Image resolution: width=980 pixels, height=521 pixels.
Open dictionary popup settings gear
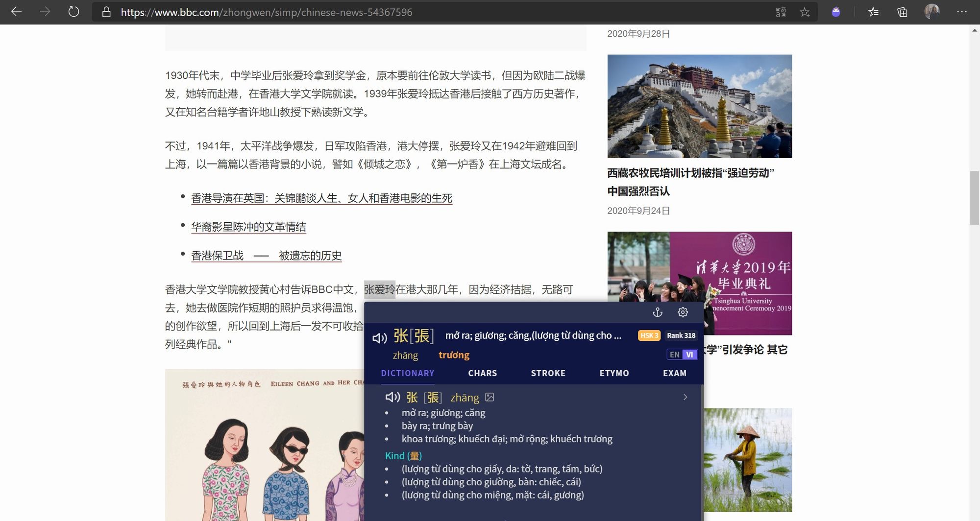tap(683, 312)
